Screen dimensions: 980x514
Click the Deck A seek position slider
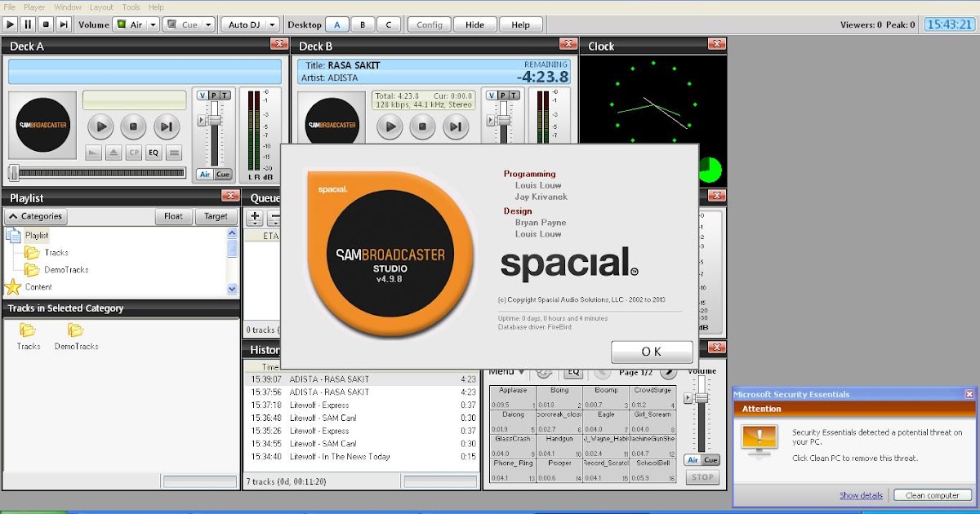[14, 173]
